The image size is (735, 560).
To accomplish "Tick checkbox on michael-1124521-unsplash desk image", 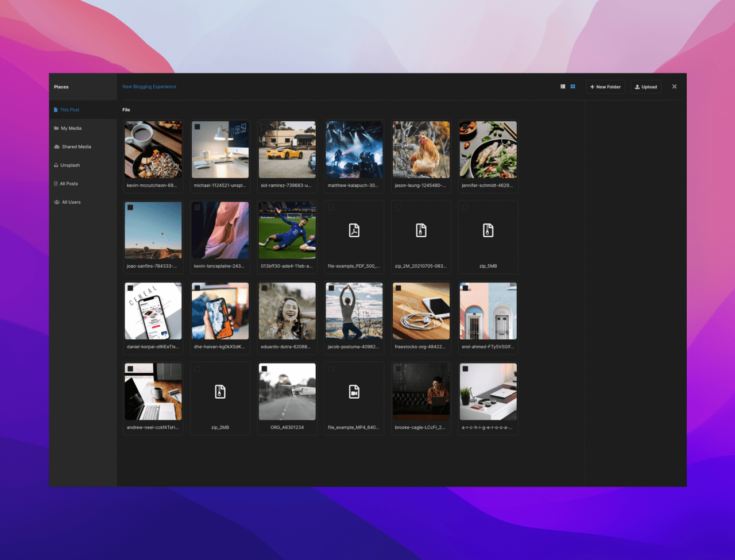I will [x=198, y=127].
